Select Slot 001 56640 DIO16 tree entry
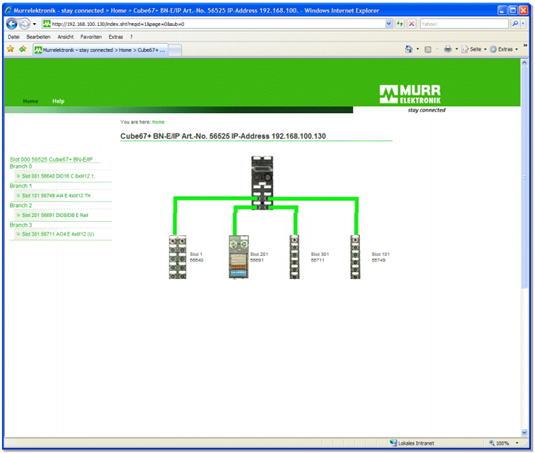 pyautogui.click(x=58, y=176)
